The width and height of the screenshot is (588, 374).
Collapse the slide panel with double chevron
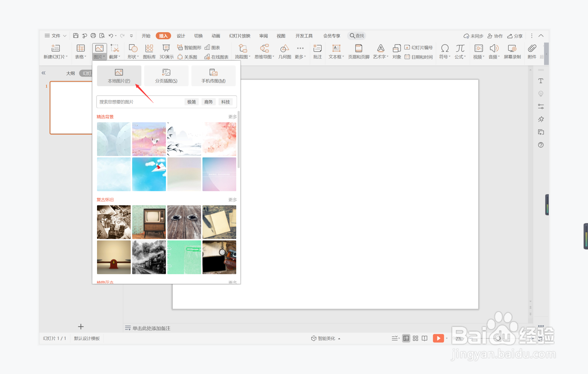(44, 73)
